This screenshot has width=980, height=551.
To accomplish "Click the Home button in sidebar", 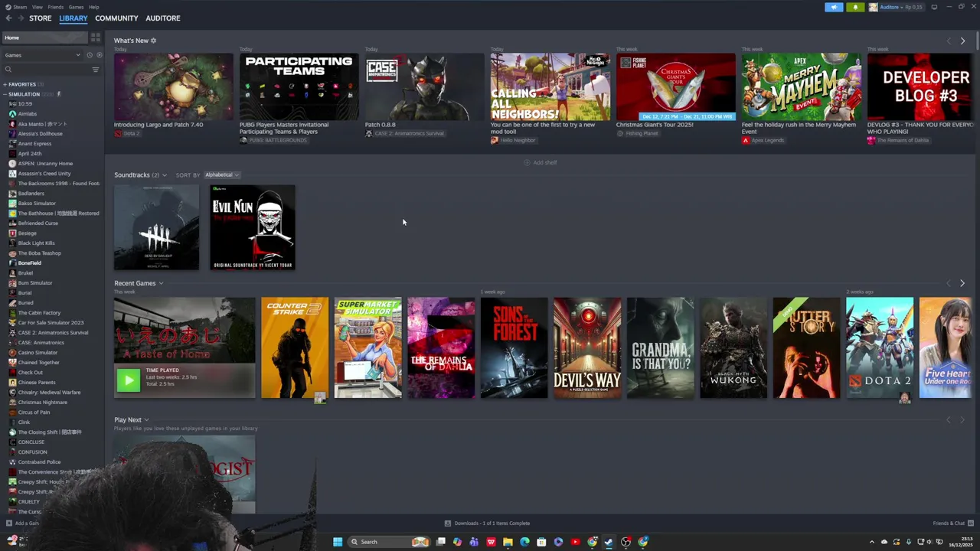I will pos(44,37).
